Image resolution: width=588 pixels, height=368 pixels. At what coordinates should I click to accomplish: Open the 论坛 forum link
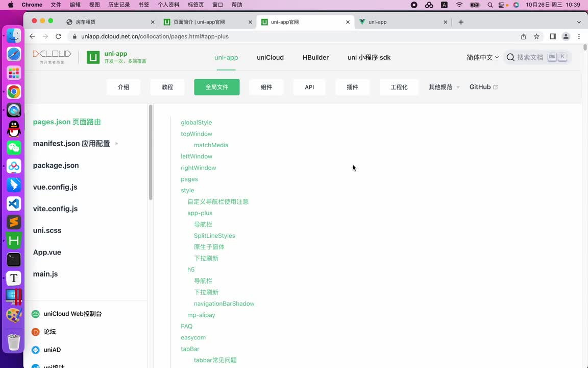[x=44, y=332]
